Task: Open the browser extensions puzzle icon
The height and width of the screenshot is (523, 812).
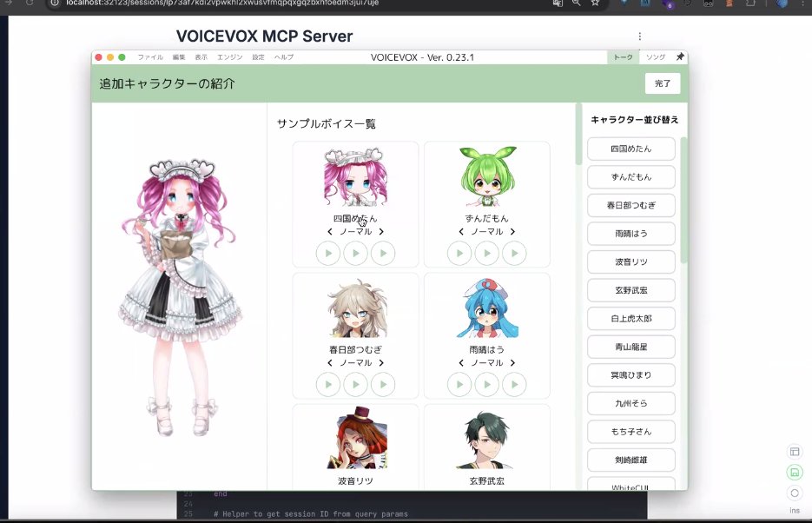Action: click(x=749, y=3)
